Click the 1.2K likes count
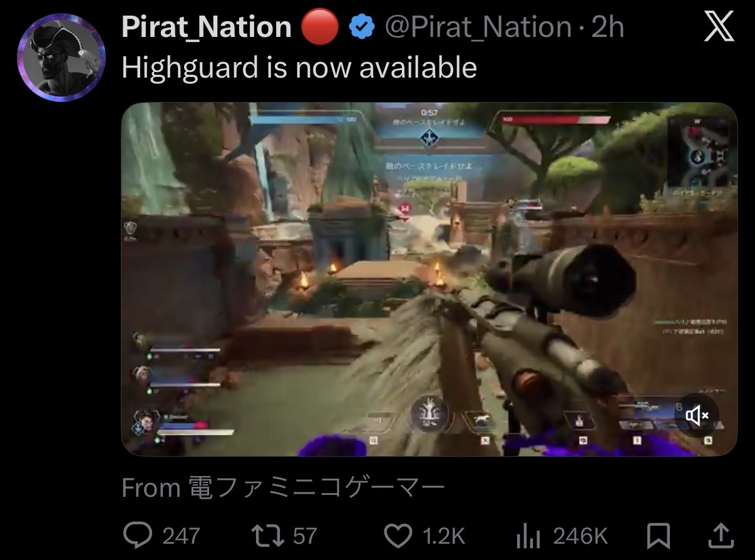Viewport: 755px width, 560px height. [444, 536]
